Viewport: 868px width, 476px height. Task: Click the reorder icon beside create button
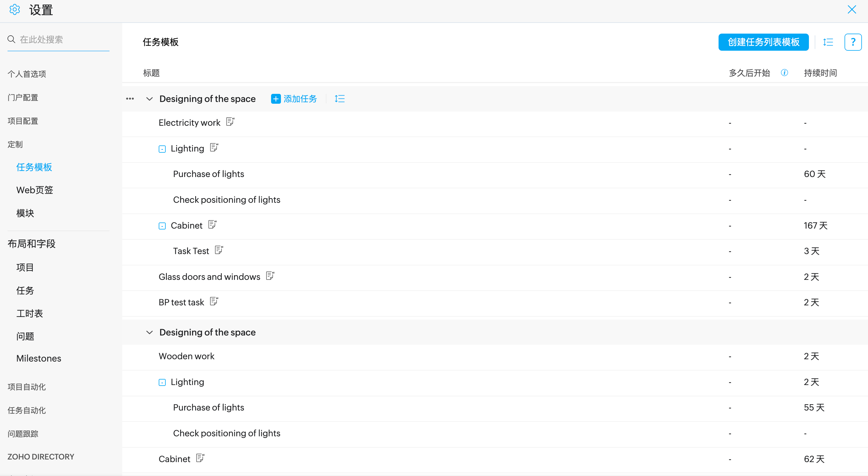(x=828, y=42)
